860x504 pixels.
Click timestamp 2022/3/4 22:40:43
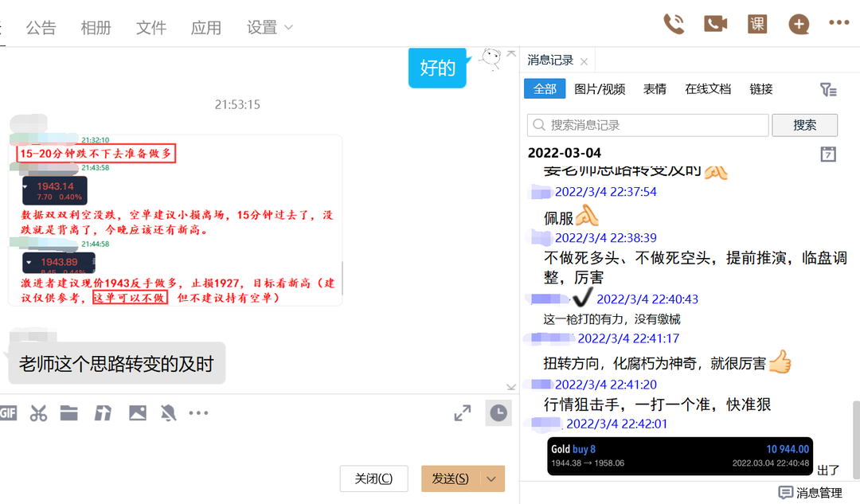coord(647,299)
